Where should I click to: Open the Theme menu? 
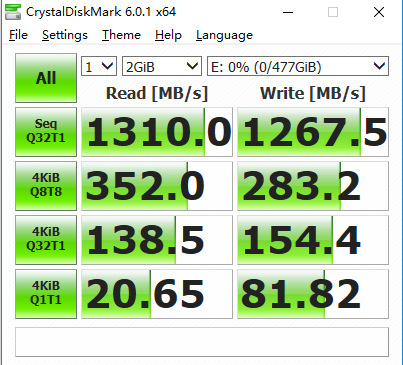tap(121, 35)
